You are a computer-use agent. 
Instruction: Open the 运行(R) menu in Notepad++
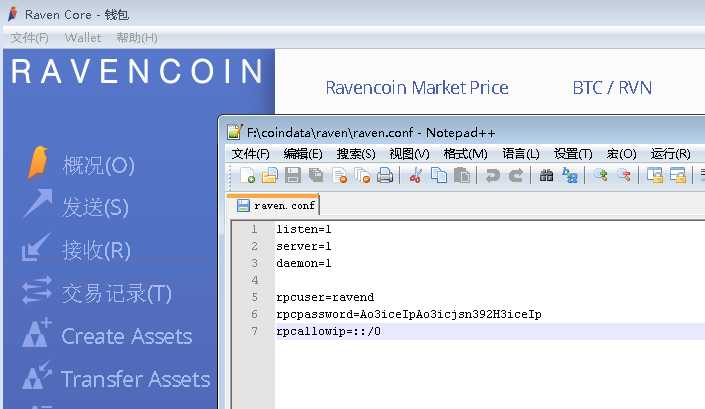[670, 154]
